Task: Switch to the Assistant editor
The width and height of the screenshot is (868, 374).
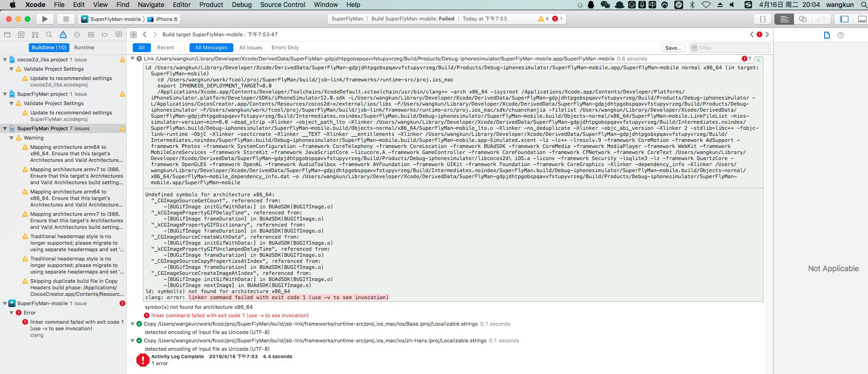Action: pyautogui.click(x=802, y=19)
